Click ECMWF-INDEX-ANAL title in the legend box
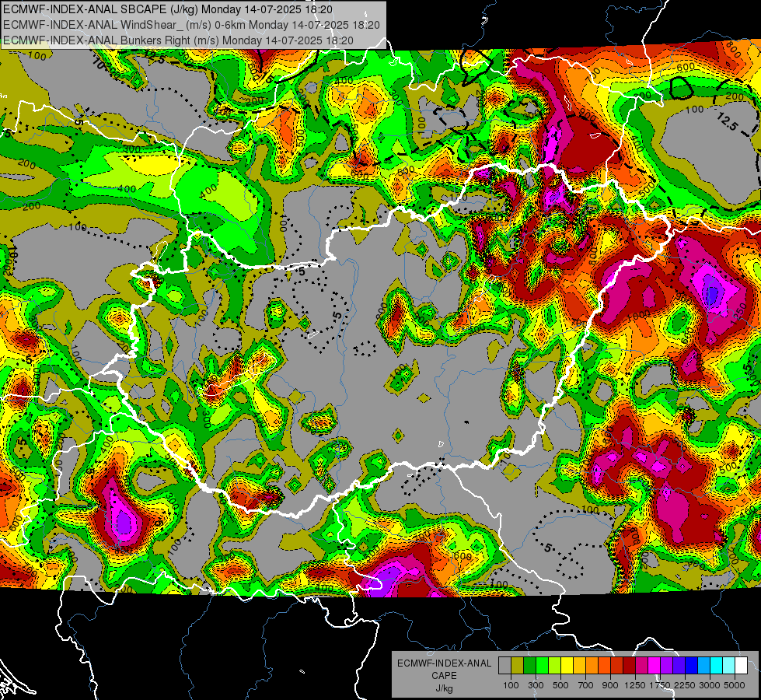Screen dimensions: 761x700 pos(444,663)
